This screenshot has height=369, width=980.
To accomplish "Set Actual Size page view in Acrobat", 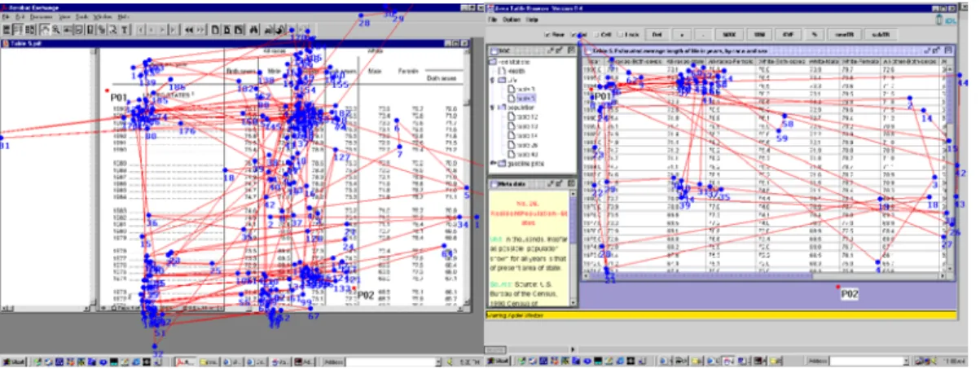I will point(216,30).
